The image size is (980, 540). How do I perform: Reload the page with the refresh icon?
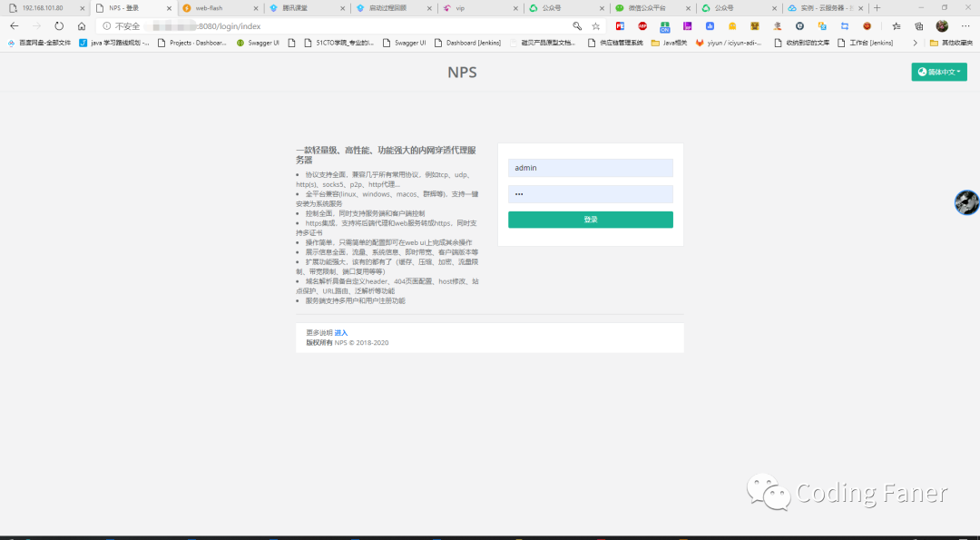coord(59,26)
